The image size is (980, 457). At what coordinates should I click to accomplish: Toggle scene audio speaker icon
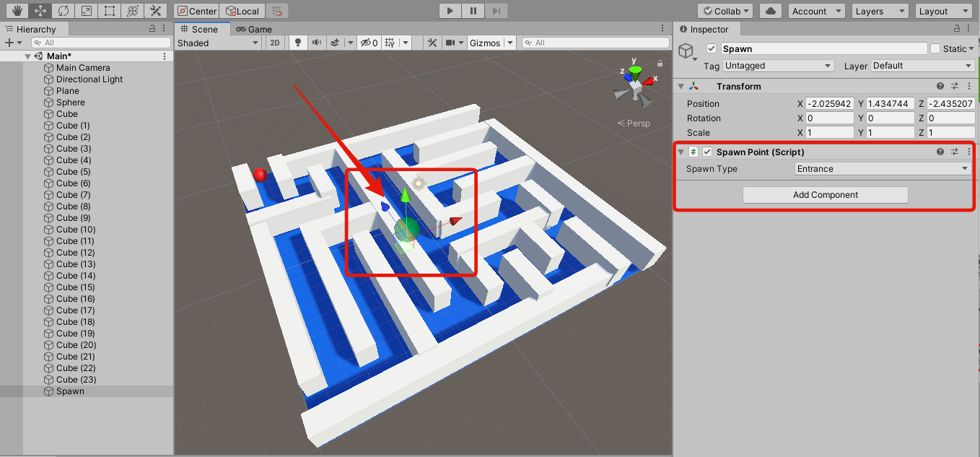pos(315,43)
